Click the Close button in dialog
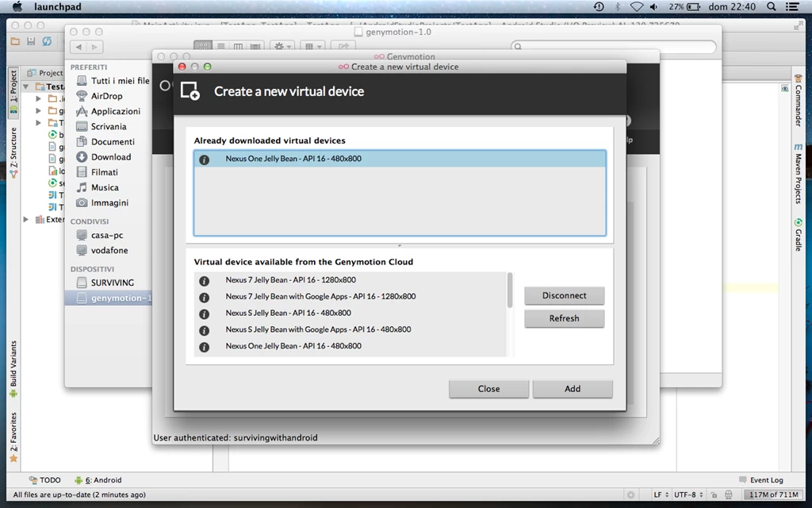 click(488, 389)
